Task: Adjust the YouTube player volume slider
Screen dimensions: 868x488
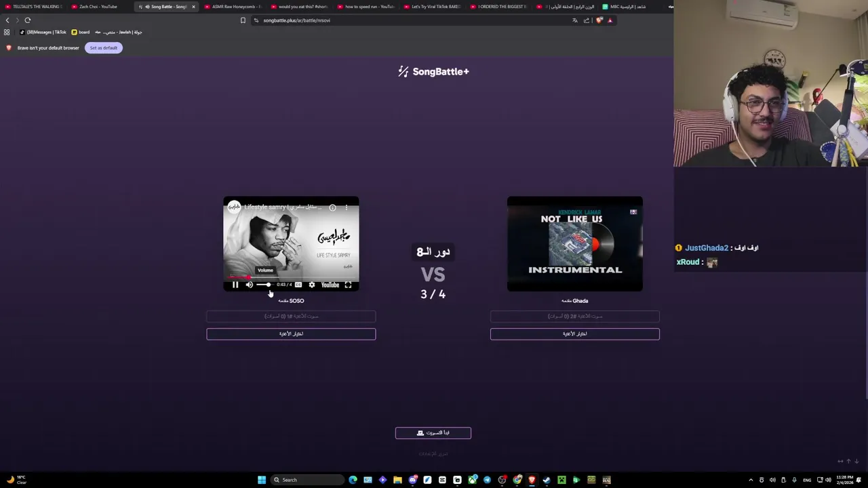Action: [264, 285]
